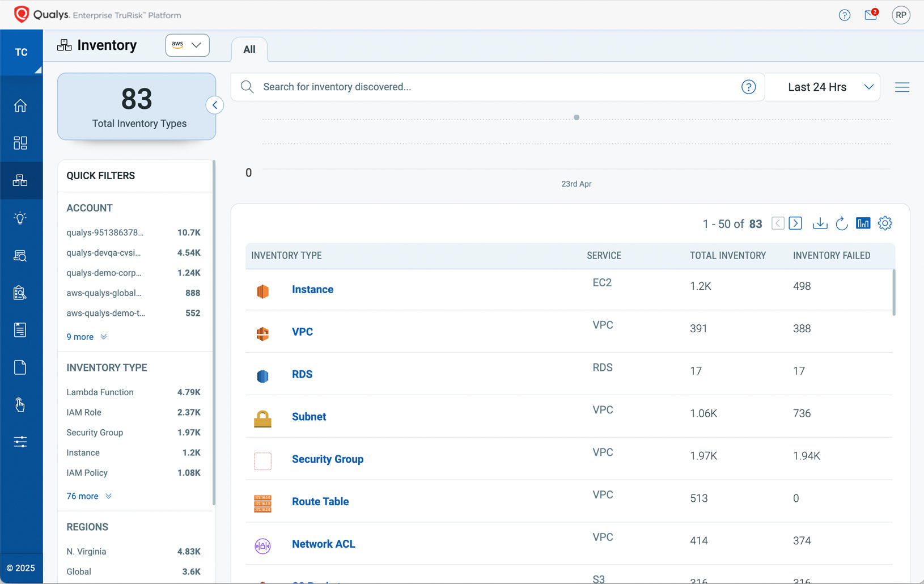Open the VPC inventory type link
The image size is (924, 584).
(302, 332)
